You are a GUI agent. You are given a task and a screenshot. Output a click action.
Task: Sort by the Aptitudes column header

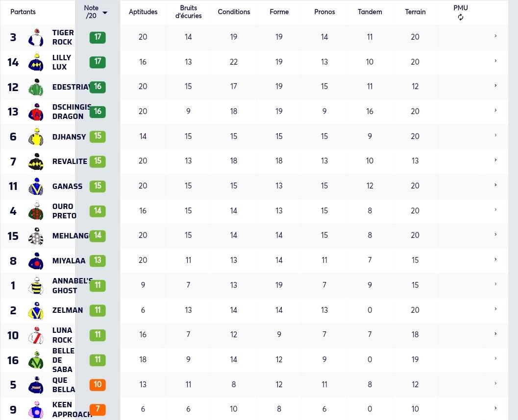pyautogui.click(x=143, y=12)
